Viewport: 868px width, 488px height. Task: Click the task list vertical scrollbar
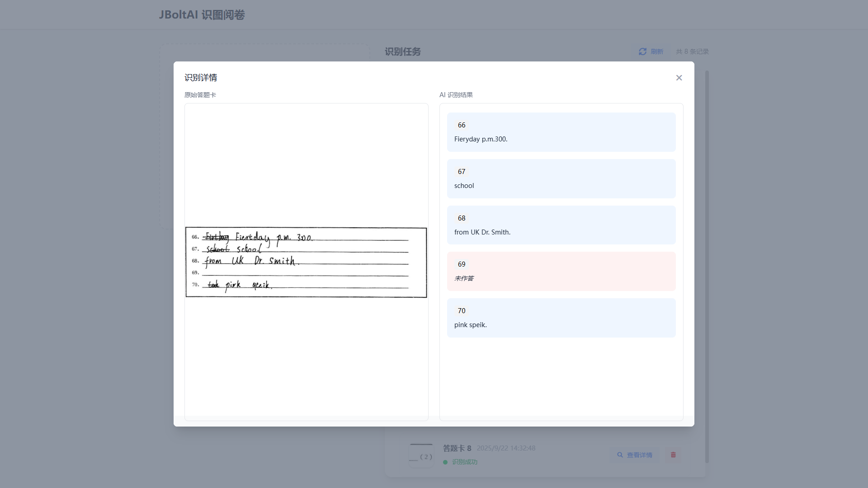coord(707,267)
